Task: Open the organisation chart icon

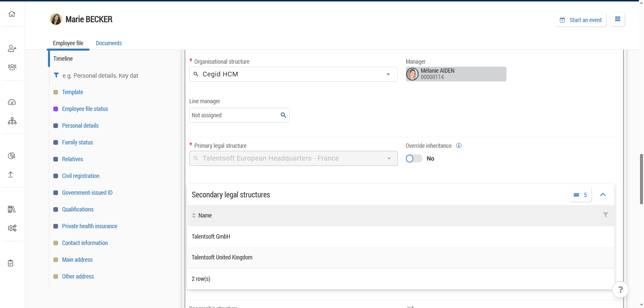Action: click(12, 121)
